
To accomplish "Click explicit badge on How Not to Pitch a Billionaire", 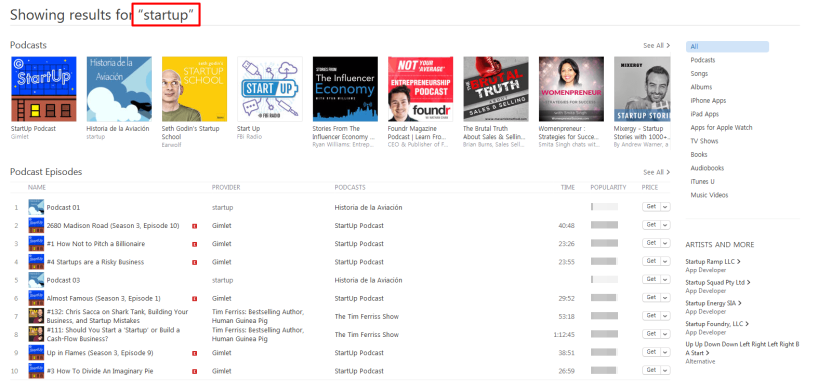I will 195,244.
